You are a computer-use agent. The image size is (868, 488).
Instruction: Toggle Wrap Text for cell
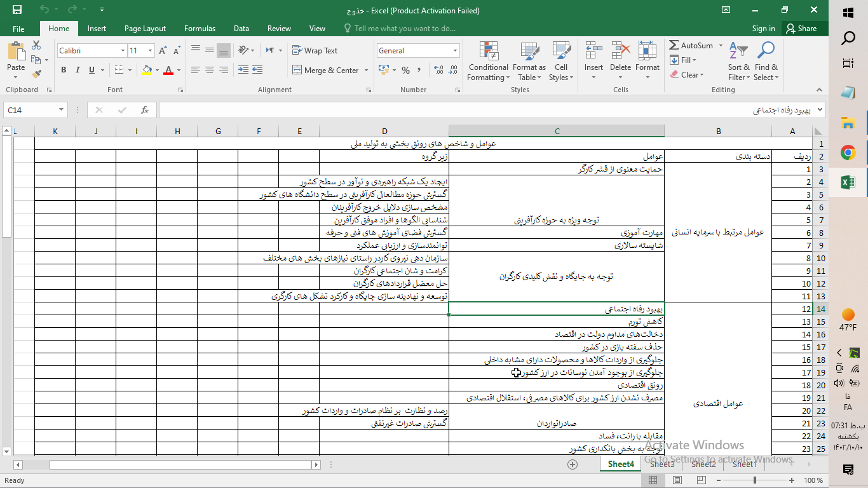tap(315, 51)
